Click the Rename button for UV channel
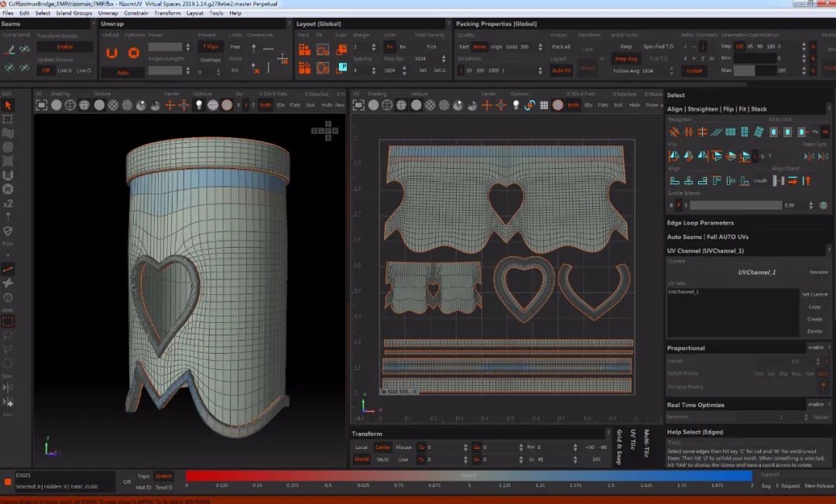 (x=817, y=273)
